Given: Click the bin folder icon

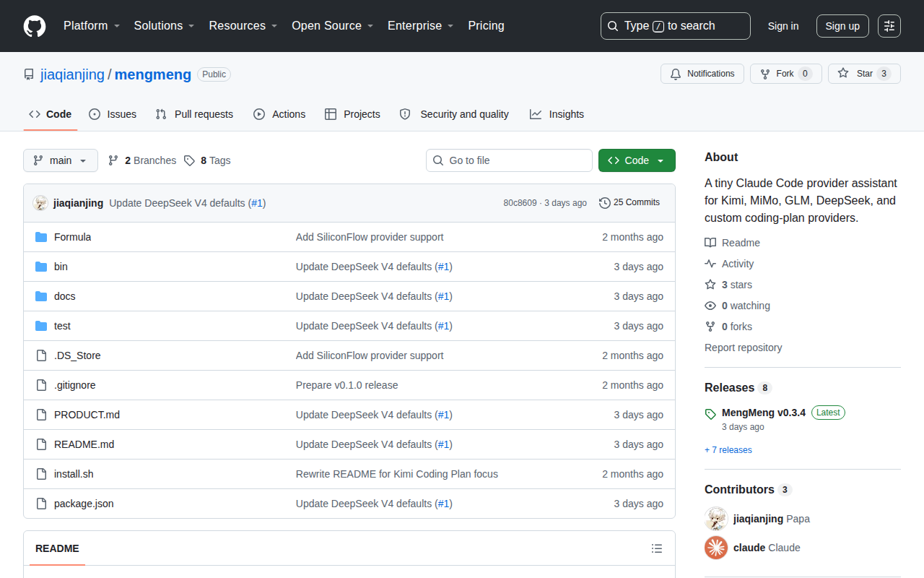Looking at the screenshot, I should click(41, 267).
